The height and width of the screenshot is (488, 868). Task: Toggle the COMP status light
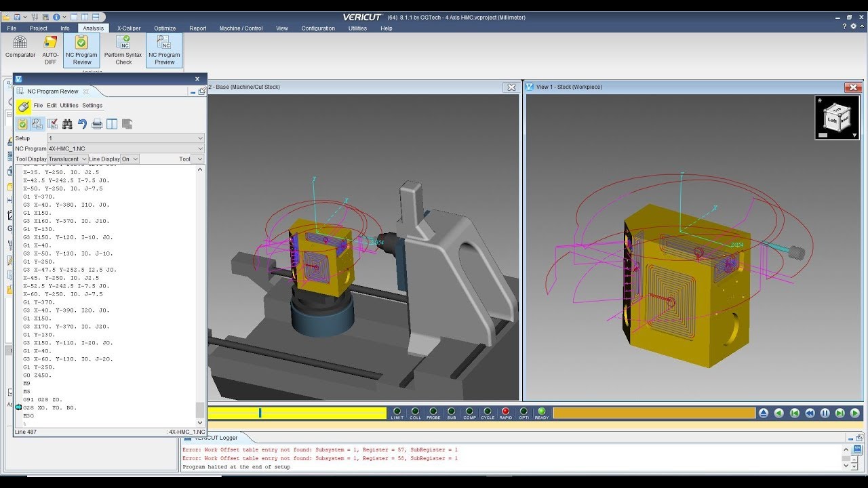469,413
